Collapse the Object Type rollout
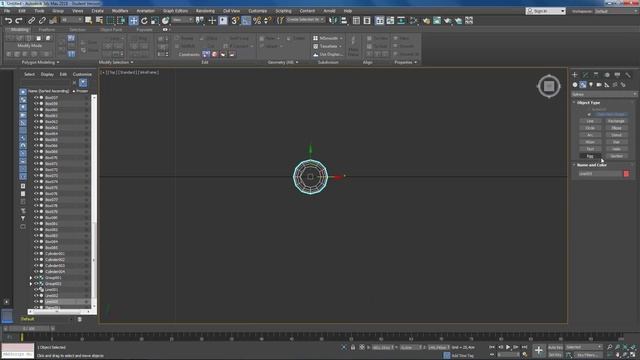Viewport: 640px width, 360px height. pos(588,103)
